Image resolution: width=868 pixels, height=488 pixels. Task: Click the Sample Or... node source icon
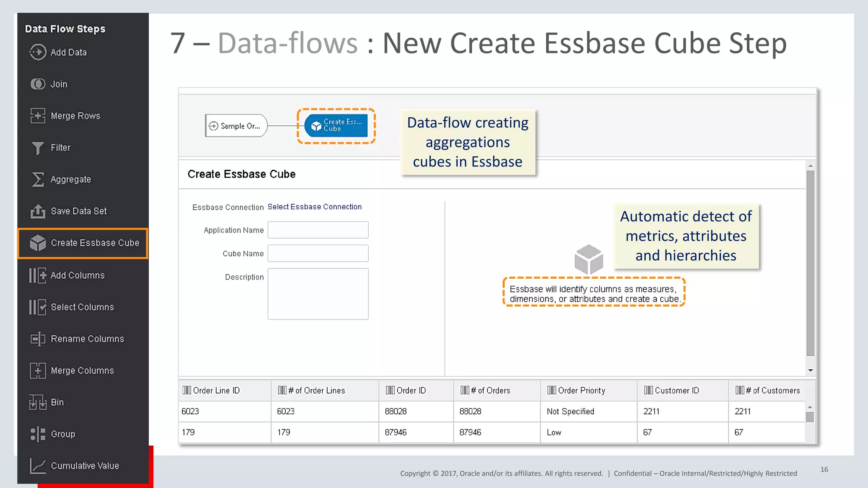(x=214, y=126)
